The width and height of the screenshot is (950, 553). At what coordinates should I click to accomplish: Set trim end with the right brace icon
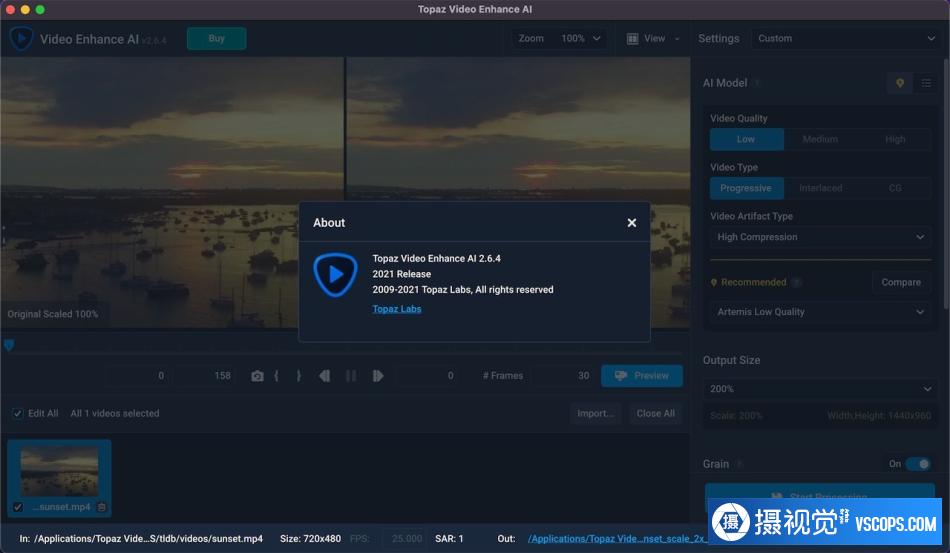click(x=299, y=376)
